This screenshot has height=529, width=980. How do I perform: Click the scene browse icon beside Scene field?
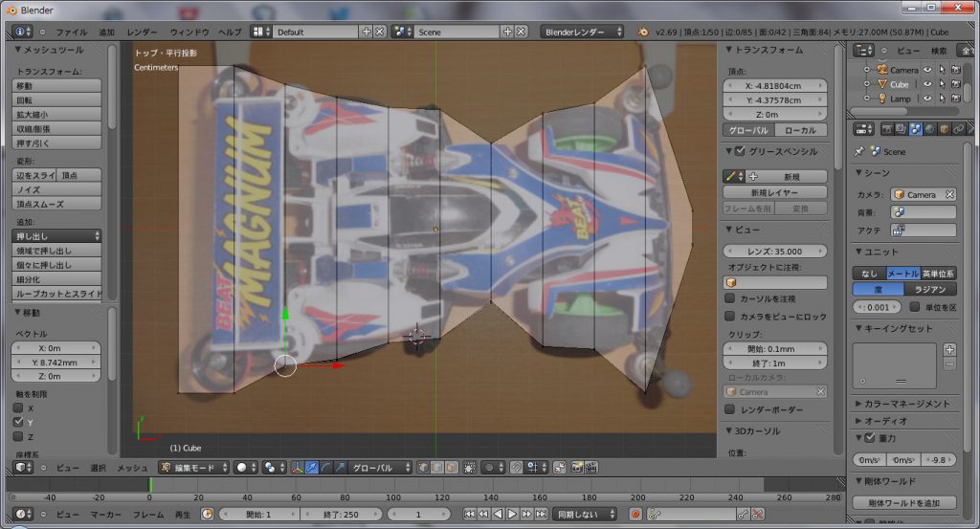point(402,32)
